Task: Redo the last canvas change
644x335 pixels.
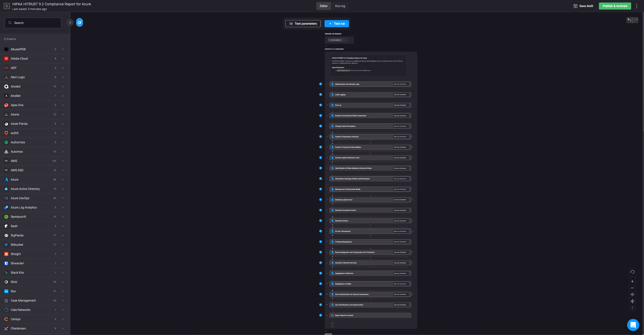Action: [635, 20]
